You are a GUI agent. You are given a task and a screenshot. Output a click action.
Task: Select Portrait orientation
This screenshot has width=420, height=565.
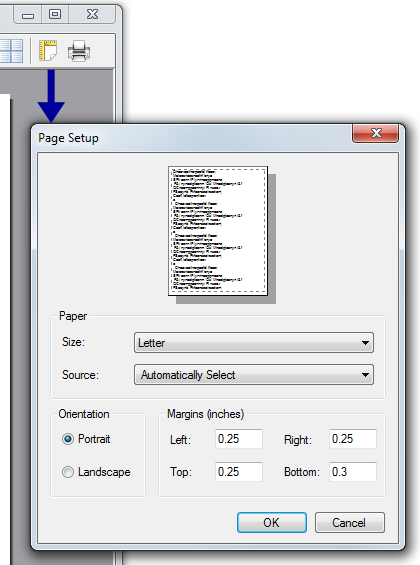pos(68,439)
